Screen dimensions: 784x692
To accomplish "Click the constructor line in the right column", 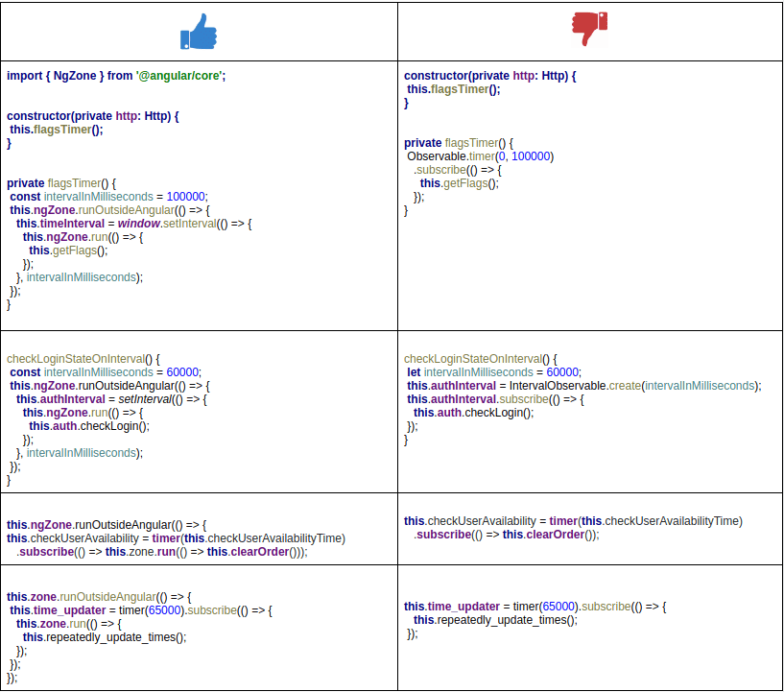I will 489,76.
